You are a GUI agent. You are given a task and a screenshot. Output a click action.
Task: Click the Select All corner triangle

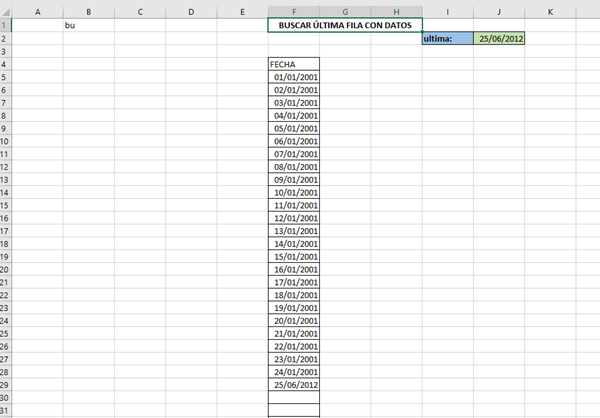tap(6, 12)
